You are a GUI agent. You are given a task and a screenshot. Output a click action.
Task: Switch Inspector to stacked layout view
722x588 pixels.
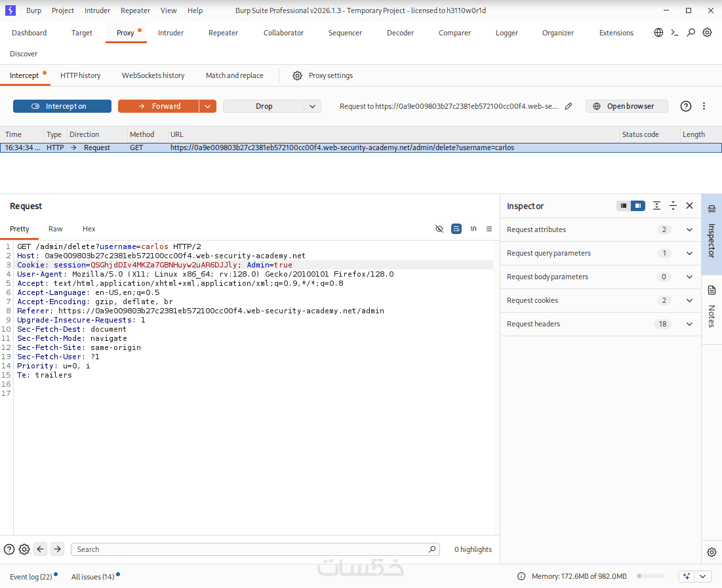click(624, 206)
